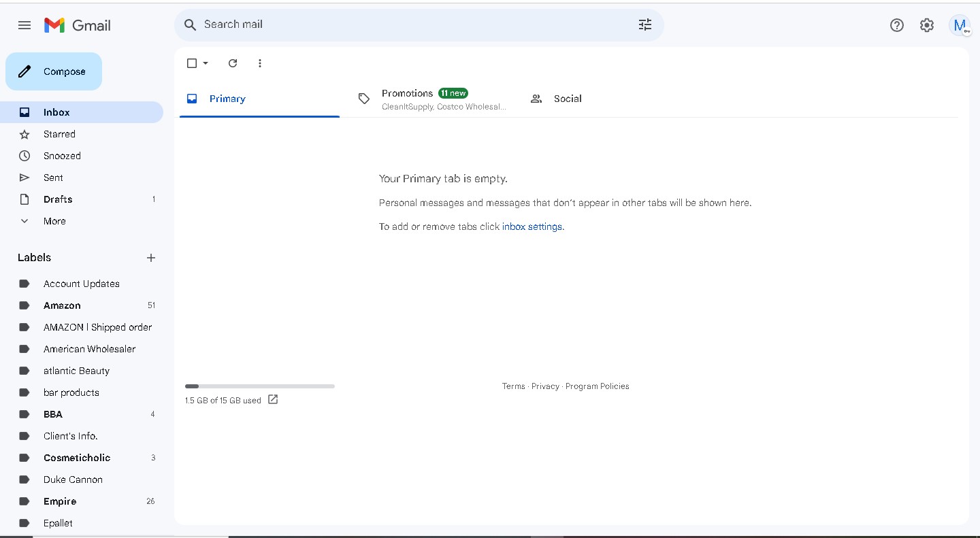Image resolution: width=980 pixels, height=538 pixels.
Task: Open the Inbox folder
Action: [x=82, y=112]
